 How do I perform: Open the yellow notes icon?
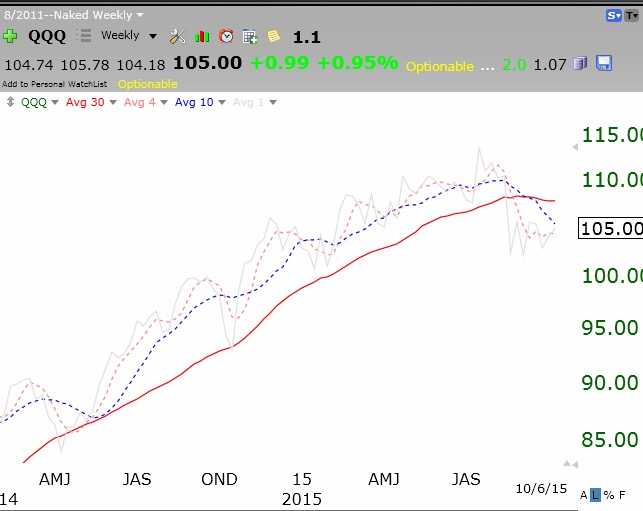(274, 36)
